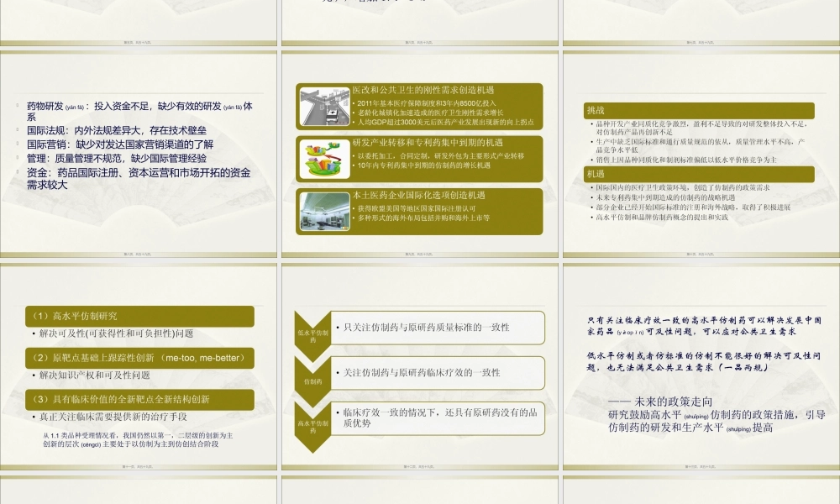Click the heading 医改和公共卫生的刚性需求创造机遇

(424, 91)
